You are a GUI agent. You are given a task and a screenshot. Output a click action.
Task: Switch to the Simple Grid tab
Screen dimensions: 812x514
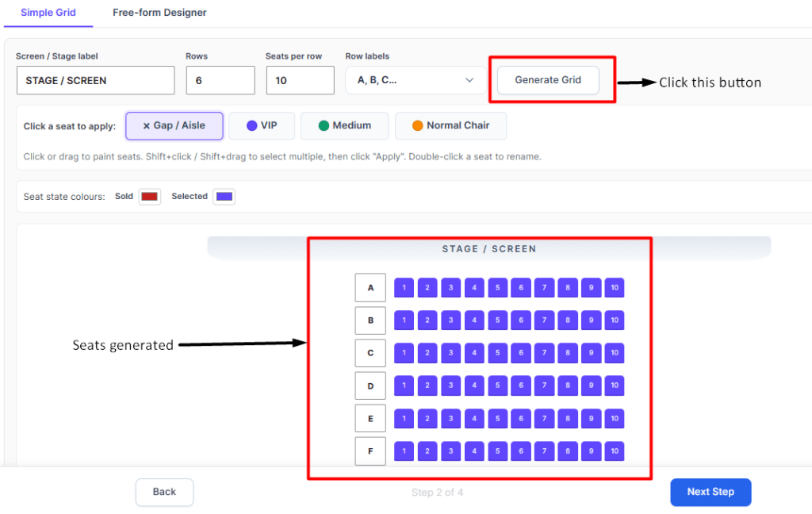(x=48, y=13)
